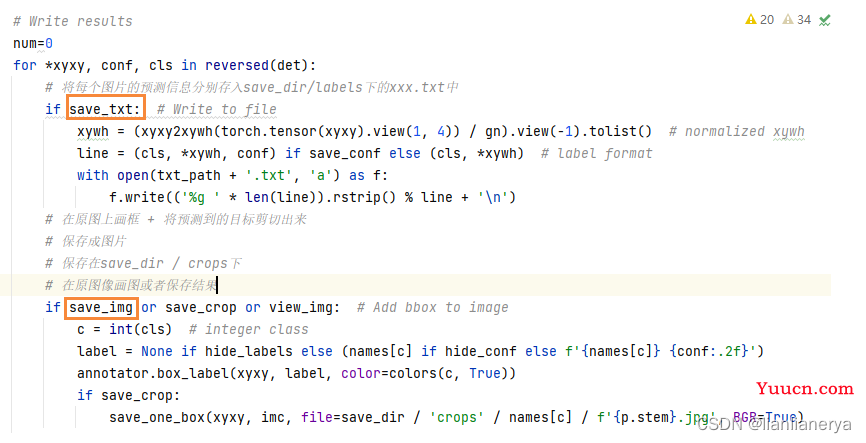Click the '# integer class' comment
The image size is (866, 443).
click(256, 329)
